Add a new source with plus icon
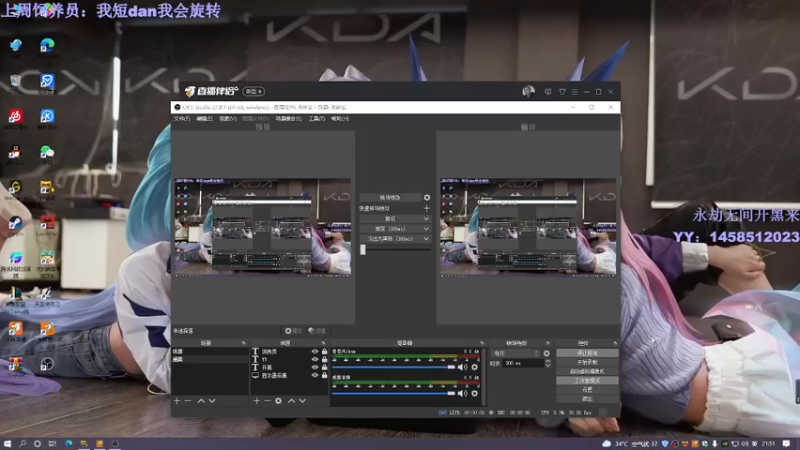Image resolution: width=800 pixels, height=450 pixels. pos(257,401)
